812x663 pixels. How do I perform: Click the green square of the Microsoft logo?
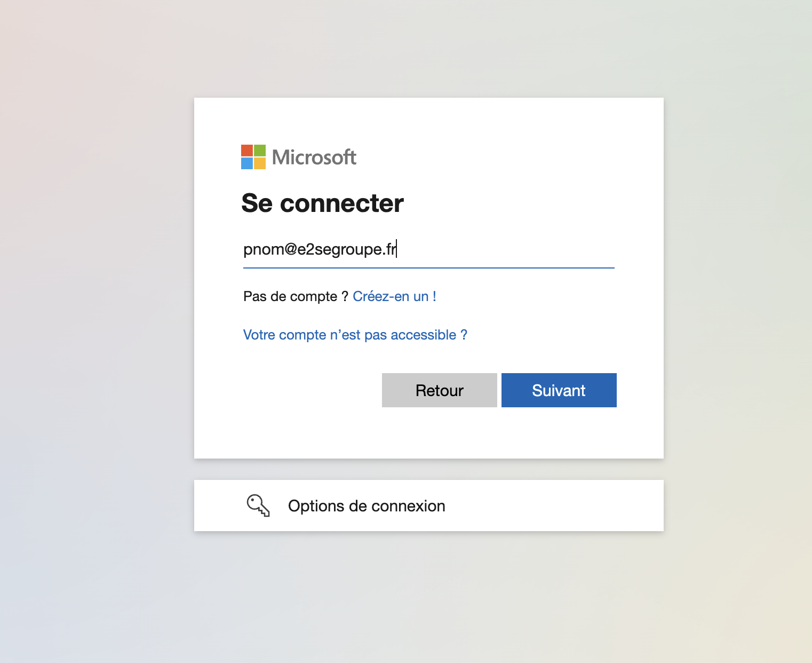[260, 151]
